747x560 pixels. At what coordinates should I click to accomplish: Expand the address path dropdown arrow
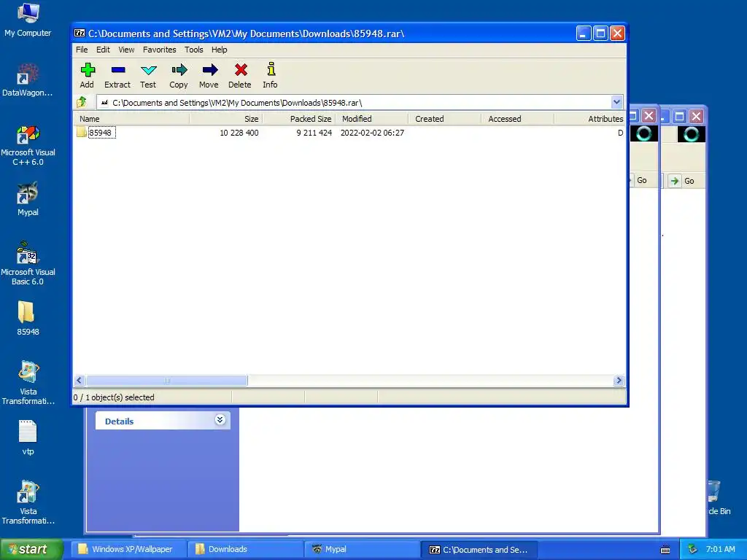point(616,102)
